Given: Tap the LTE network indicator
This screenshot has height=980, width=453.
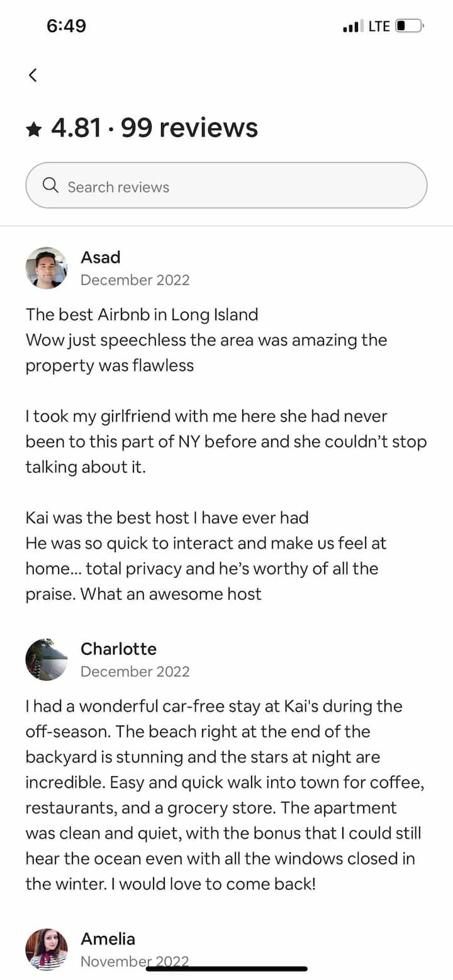Looking at the screenshot, I should [379, 26].
